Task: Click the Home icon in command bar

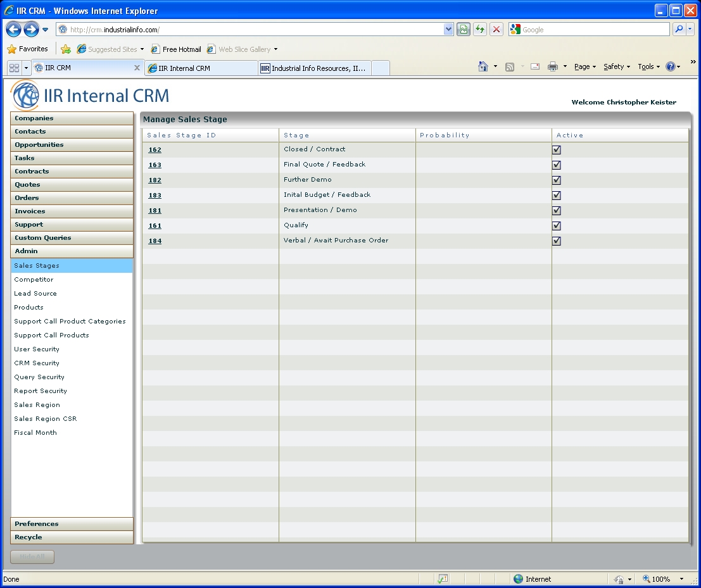Action: pyautogui.click(x=483, y=66)
